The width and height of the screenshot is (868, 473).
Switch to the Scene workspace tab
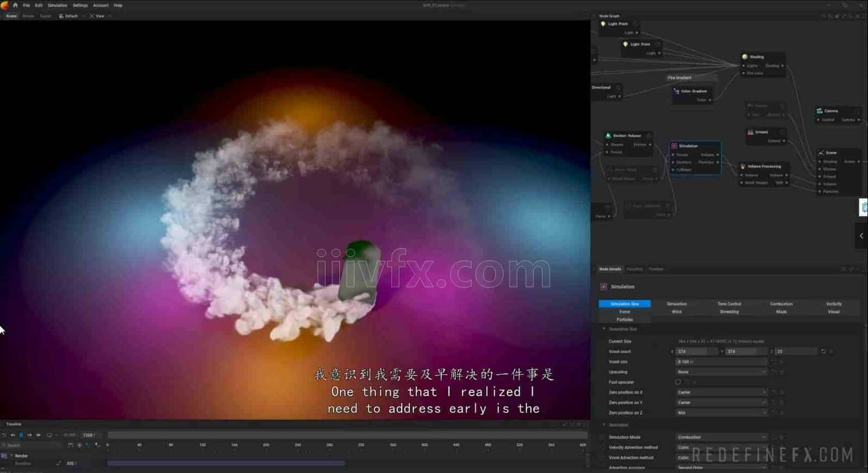11,16
